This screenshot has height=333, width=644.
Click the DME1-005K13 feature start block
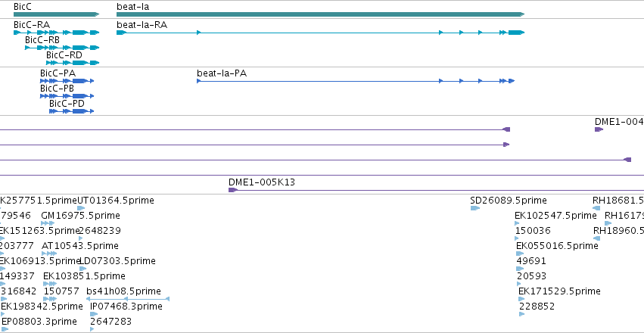point(233,190)
